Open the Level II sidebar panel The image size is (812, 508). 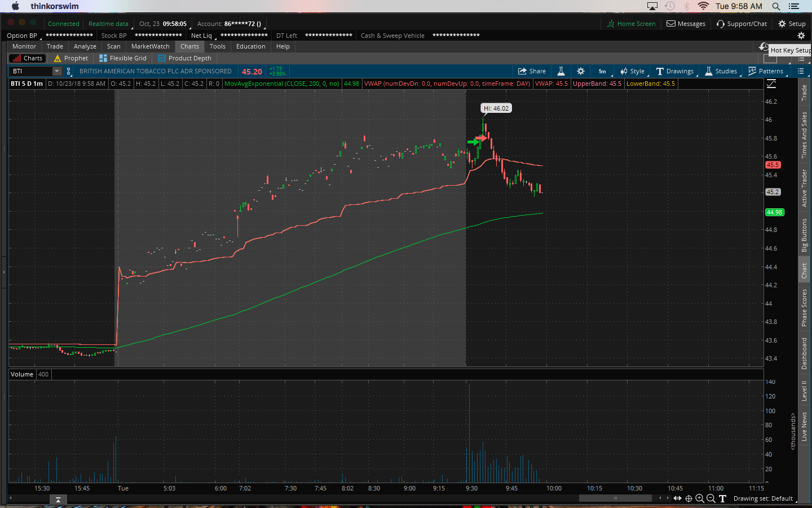point(805,391)
